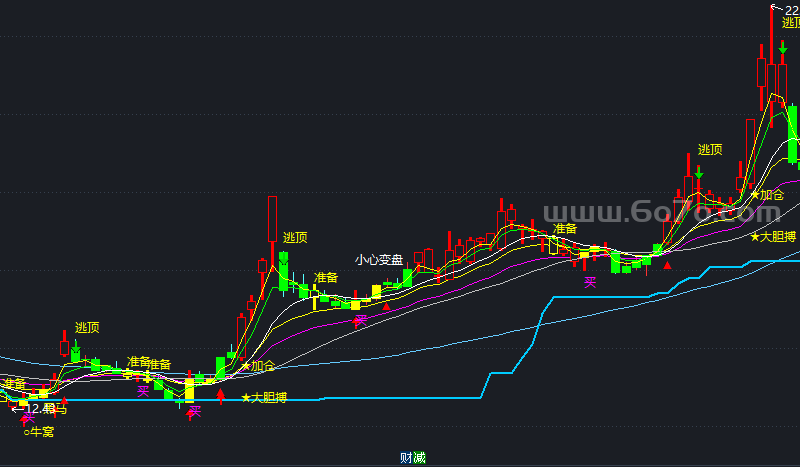Click the magenta '买' under the overlapping '准备准备' labels
Screen dimensions: 800x467
(x=143, y=391)
